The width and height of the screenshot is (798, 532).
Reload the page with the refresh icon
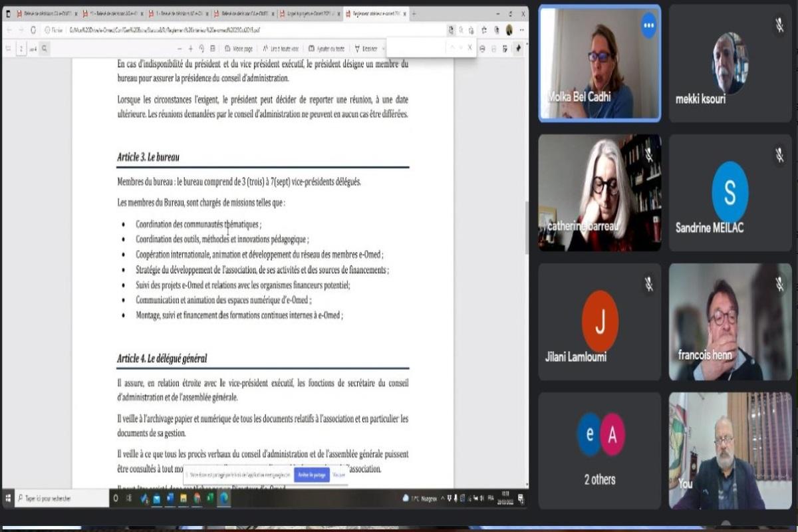tap(33, 30)
